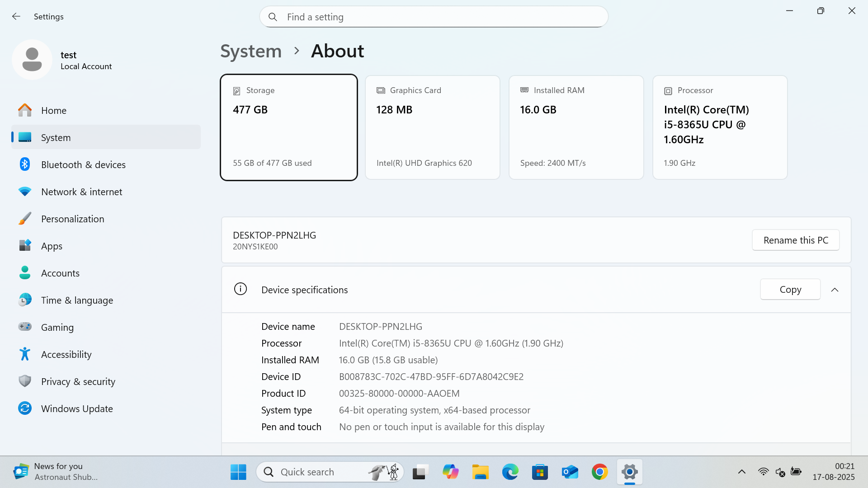Click the Rename this PC button
This screenshot has height=488, width=868.
coord(795,240)
